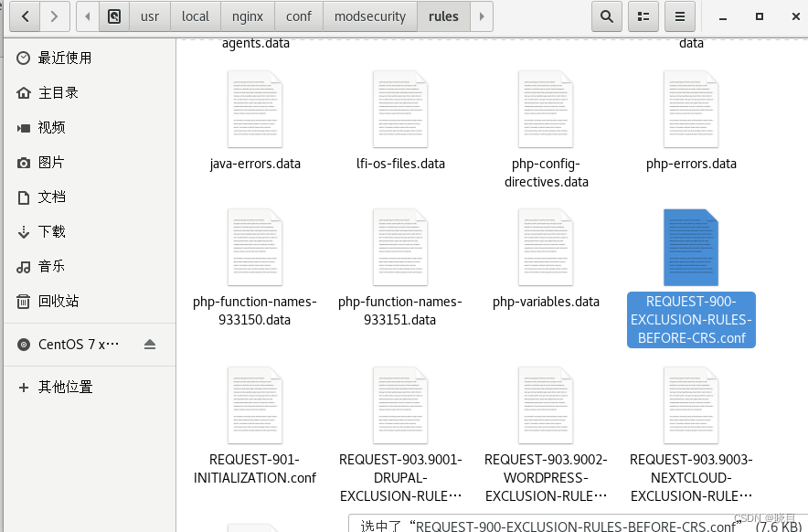
Task: Open the hamburger view options menu
Action: pyautogui.click(x=680, y=16)
